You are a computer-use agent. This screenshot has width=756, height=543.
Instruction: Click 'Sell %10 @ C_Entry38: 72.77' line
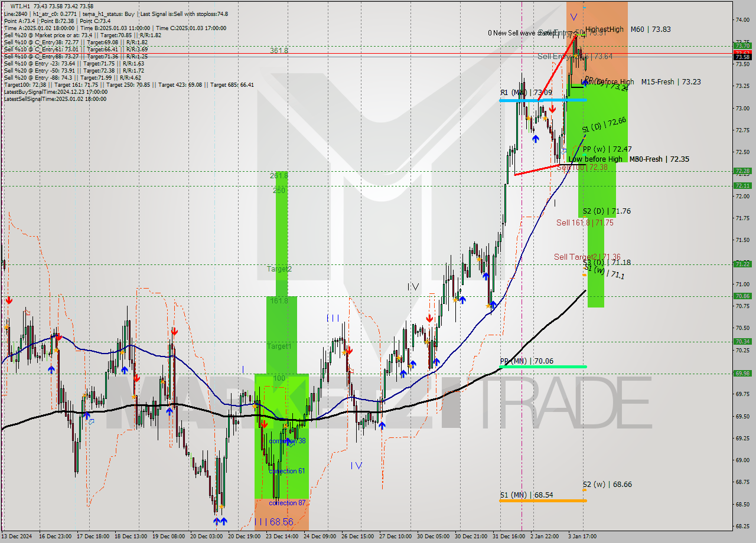coord(76,42)
